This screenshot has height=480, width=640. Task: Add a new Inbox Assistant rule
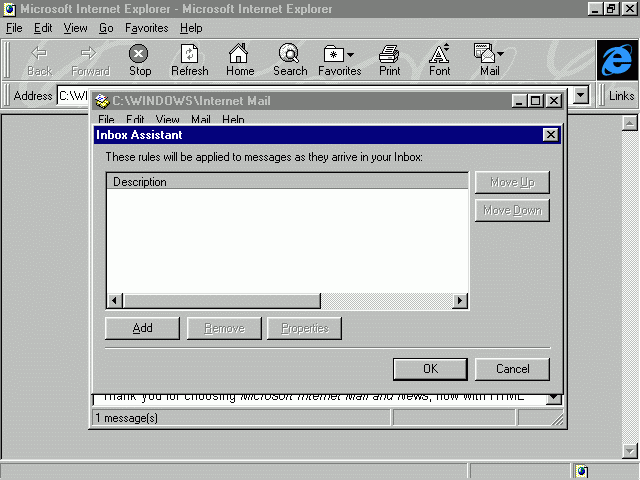tap(142, 328)
